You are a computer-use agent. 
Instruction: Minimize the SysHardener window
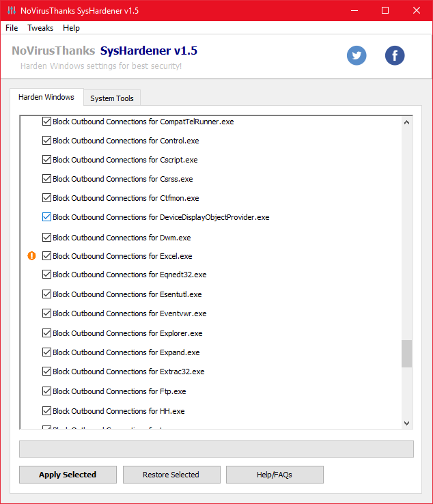354,10
